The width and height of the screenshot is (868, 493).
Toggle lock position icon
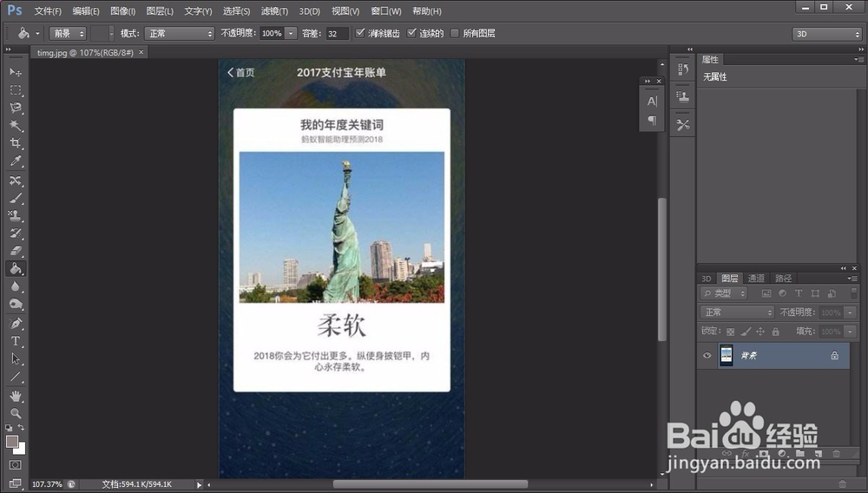tap(760, 332)
